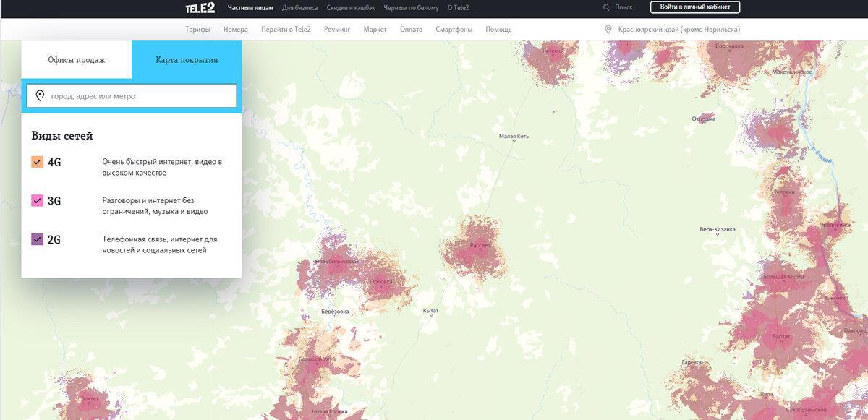Open Перейти в Tele2 page
The image size is (868, 420).
[286, 30]
